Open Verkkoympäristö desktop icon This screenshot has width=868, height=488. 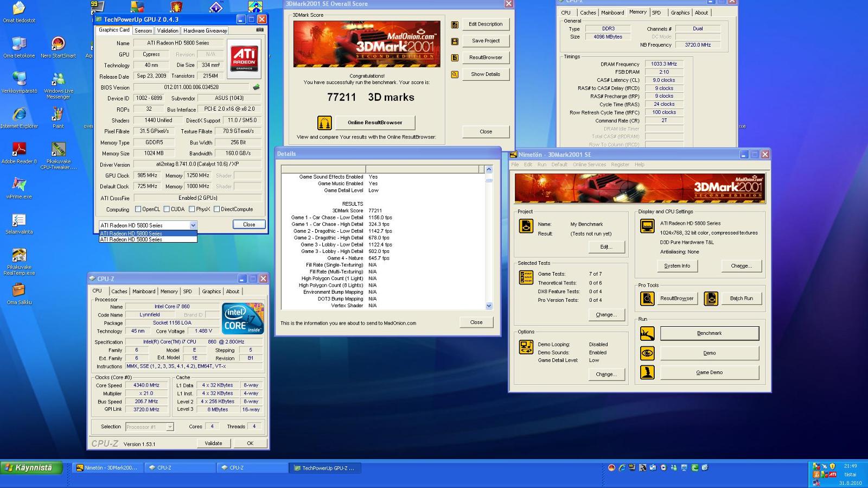(20, 79)
